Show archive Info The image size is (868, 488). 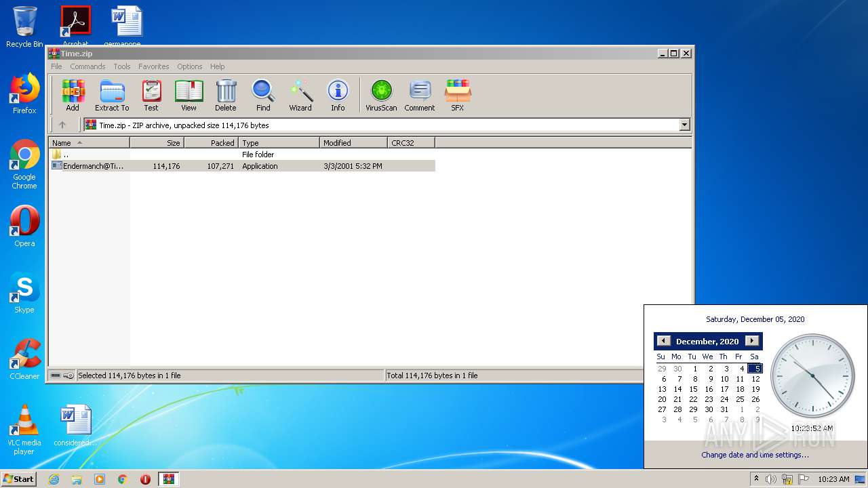(338, 95)
